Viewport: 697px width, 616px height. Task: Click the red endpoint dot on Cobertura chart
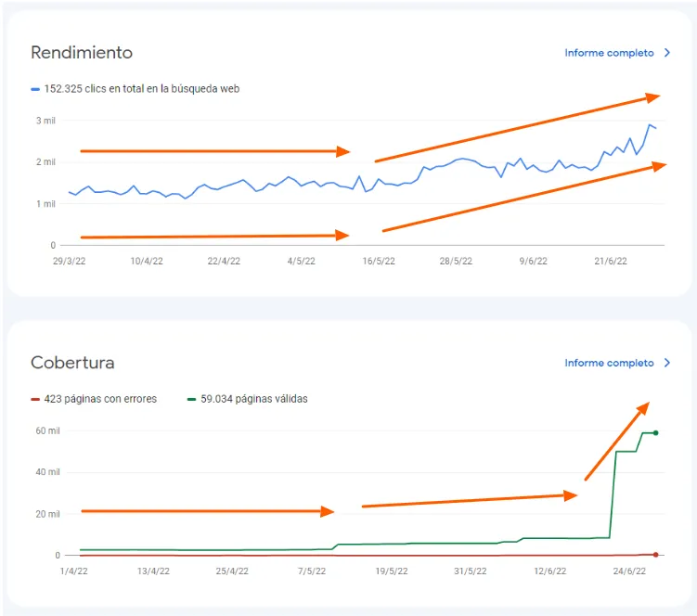click(655, 555)
